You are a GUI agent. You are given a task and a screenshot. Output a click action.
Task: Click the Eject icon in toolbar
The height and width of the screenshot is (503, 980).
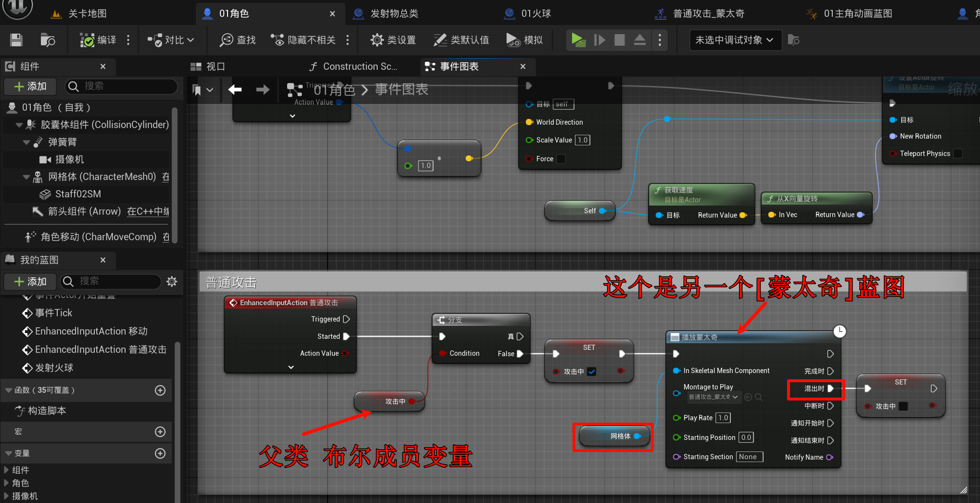640,40
